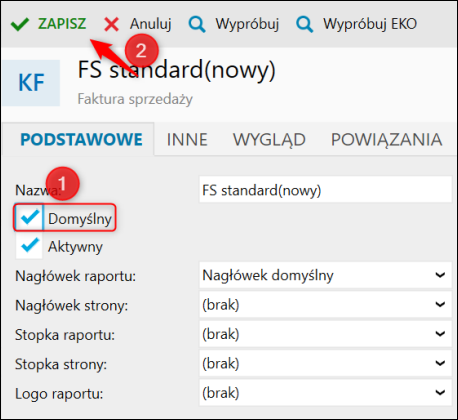458x420 pixels.
Task: Click the KF document type tile
Action: [31, 83]
